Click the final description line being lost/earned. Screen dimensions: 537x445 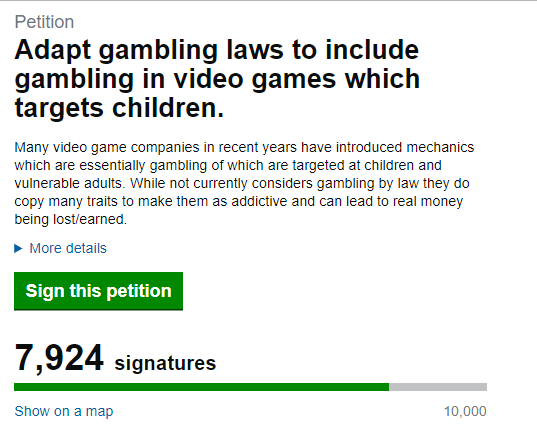point(71,219)
